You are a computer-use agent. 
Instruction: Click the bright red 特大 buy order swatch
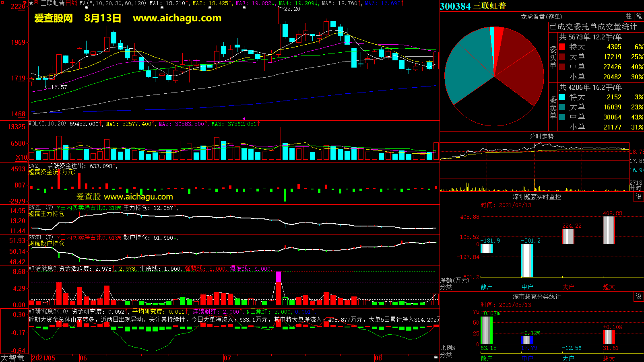coord(562,47)
